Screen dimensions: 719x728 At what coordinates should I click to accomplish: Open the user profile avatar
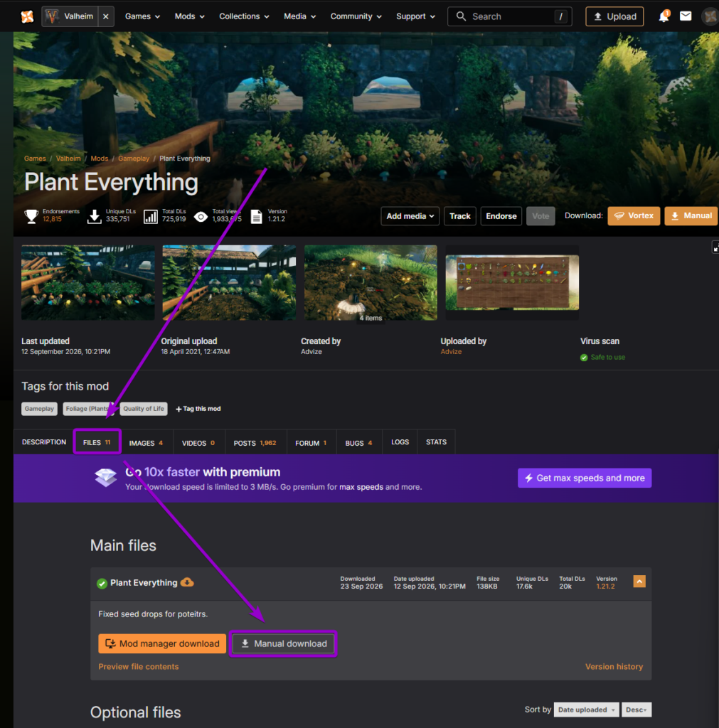[x=710, y=17]
